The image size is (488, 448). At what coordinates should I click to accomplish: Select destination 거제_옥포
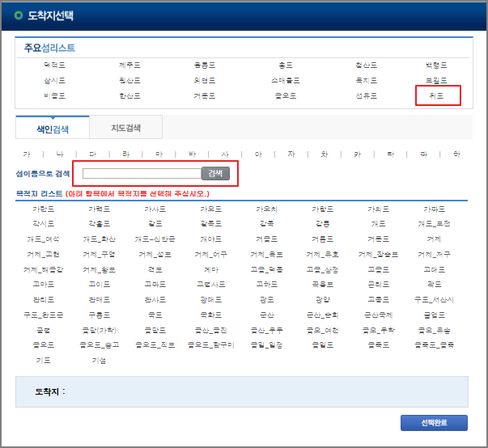click(267, 254)
